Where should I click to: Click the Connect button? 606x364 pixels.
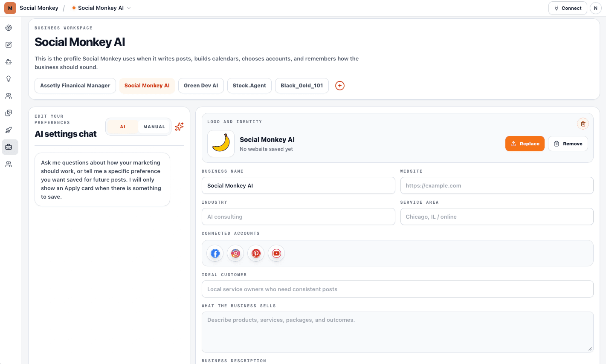click(x=568, y=8)
